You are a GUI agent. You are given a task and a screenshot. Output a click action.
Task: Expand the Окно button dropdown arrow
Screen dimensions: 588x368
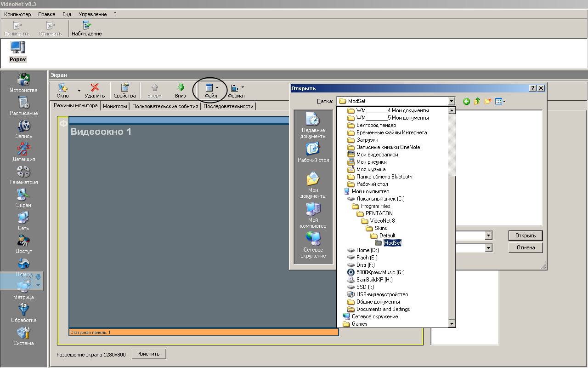tap(79, 91)
